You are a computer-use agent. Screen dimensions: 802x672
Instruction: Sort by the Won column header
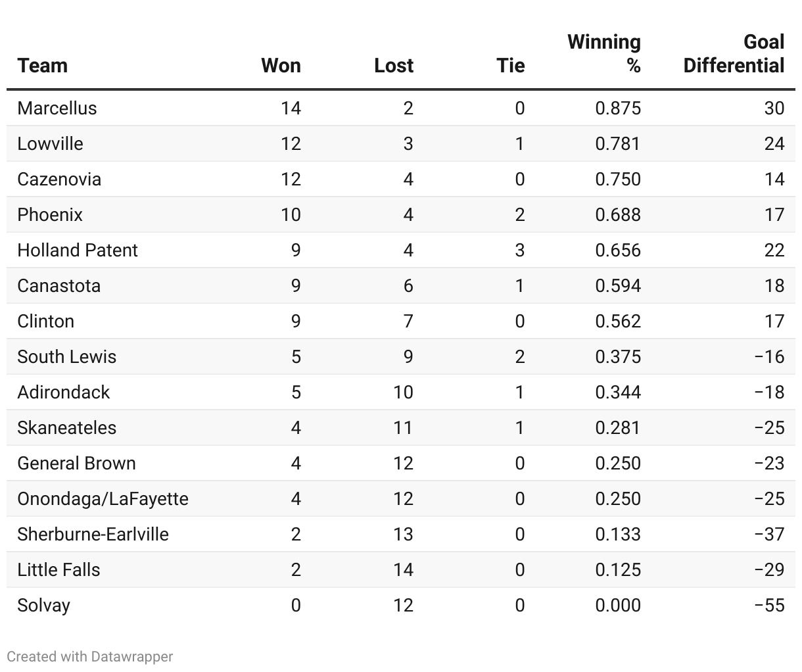point(281,66)
